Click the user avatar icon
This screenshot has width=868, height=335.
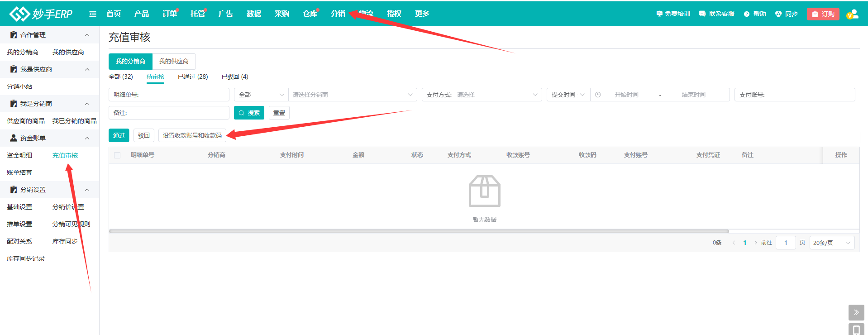(x=852, y=14)
